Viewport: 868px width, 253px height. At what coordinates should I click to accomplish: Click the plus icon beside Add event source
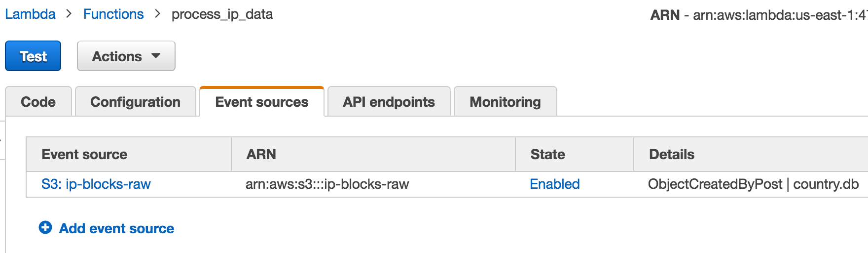(x=45, y=228)
